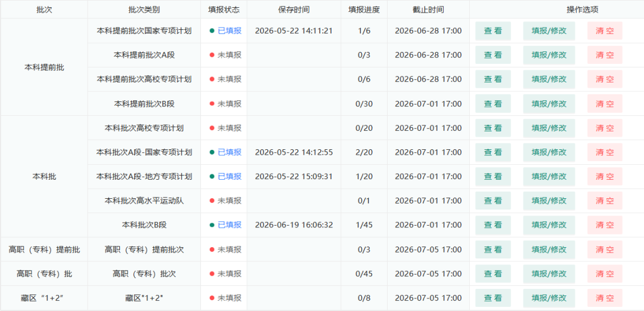Click 填报/修改 for 藏区"1+2"
Image resolution: width=644 pixels, height=311 pixels.
tap(549, 298)
